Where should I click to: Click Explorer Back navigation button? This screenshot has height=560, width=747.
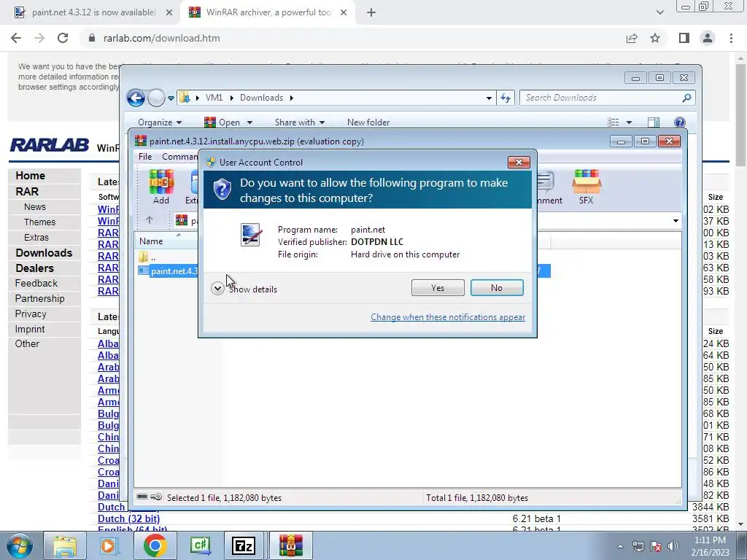point(136,98)
